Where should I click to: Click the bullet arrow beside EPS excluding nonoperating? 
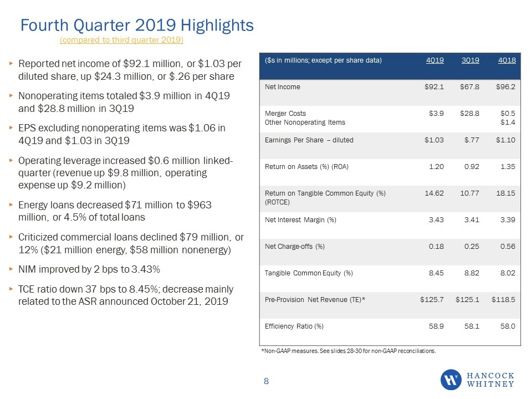11,128
